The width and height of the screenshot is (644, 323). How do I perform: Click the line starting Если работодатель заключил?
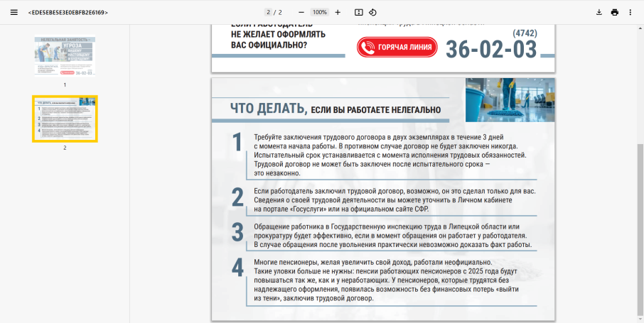click(395, 191)
